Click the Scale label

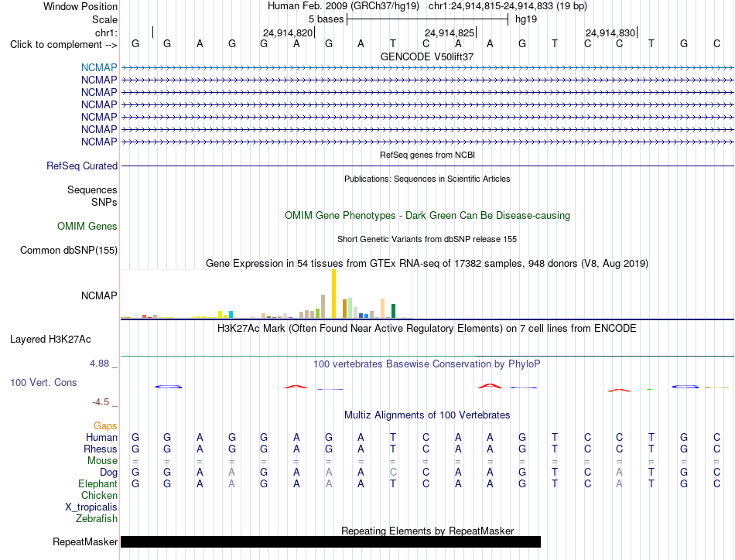[x=104, y=19]
